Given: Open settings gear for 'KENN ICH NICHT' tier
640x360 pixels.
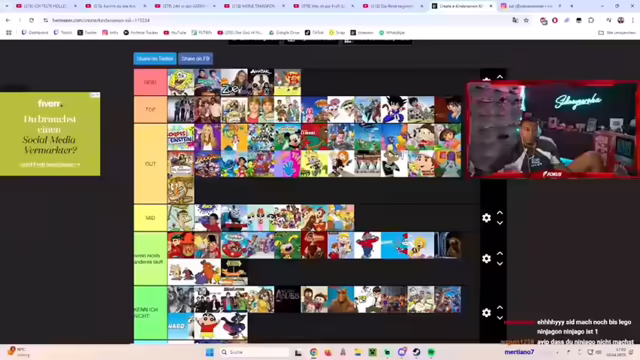Looking at the screenshot, I should tap(486, 313).
